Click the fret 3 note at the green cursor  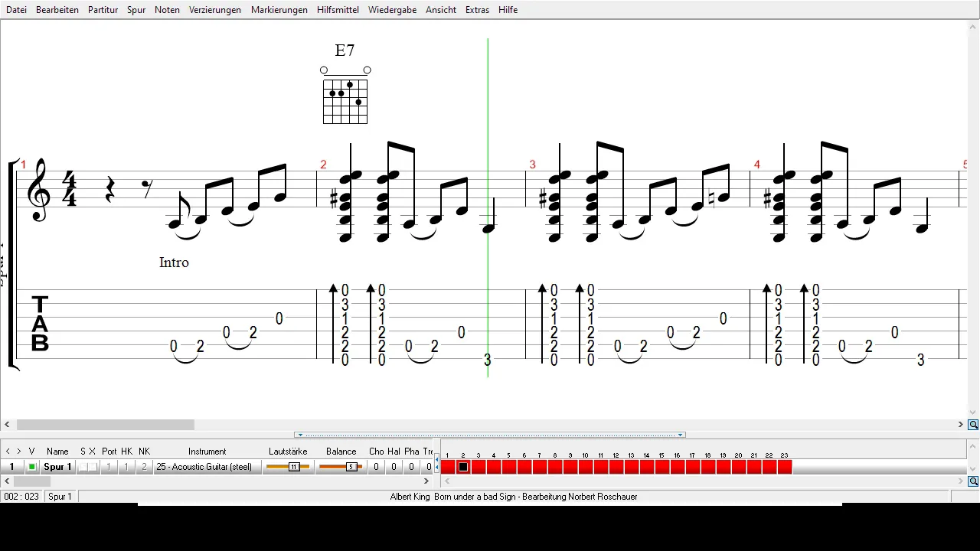pos(488,360)
